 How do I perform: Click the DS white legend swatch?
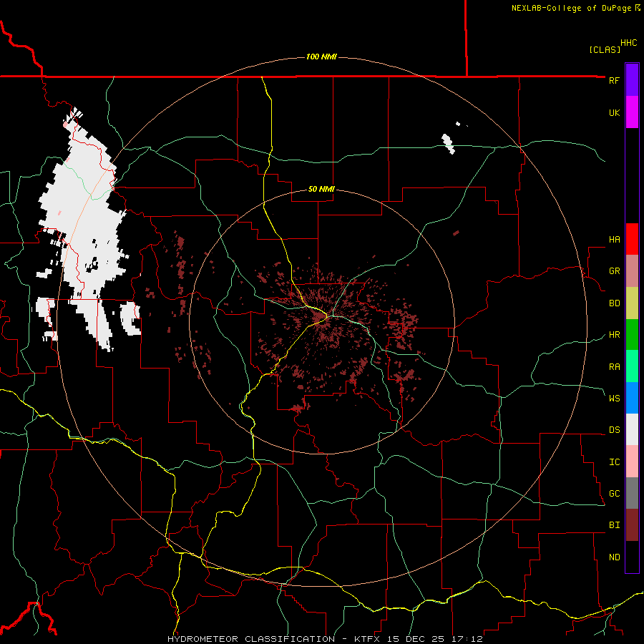coord(632,429)
